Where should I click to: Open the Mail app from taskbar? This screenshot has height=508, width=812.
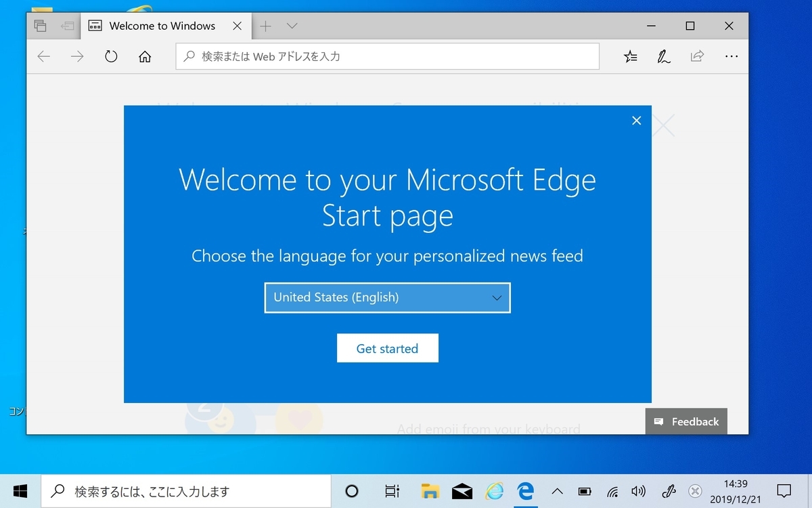(x=462, y=491)
